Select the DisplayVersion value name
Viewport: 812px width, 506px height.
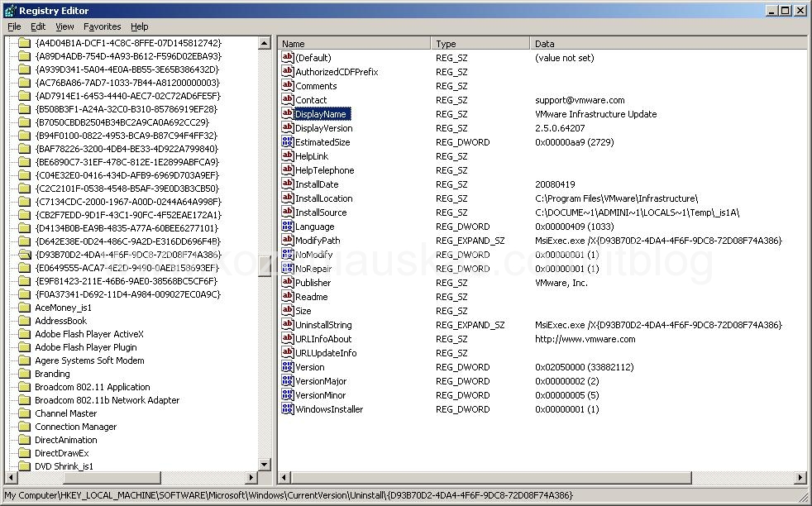tap(323, 128)
